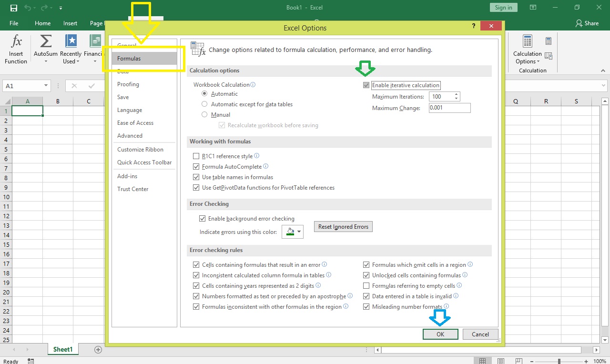The width and height of the screenshot is (610, 364).
Task: Click the macro record icon in status bar
Action: [31, 361]
